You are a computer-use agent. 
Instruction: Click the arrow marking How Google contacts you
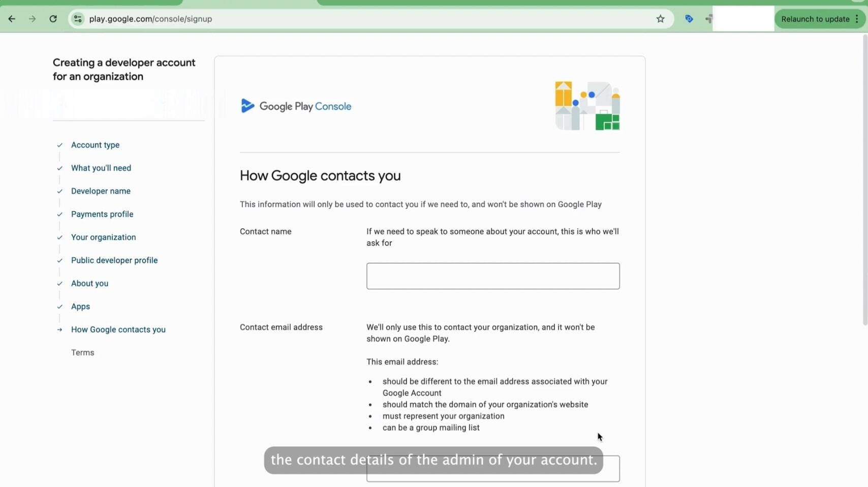(59, 329)
